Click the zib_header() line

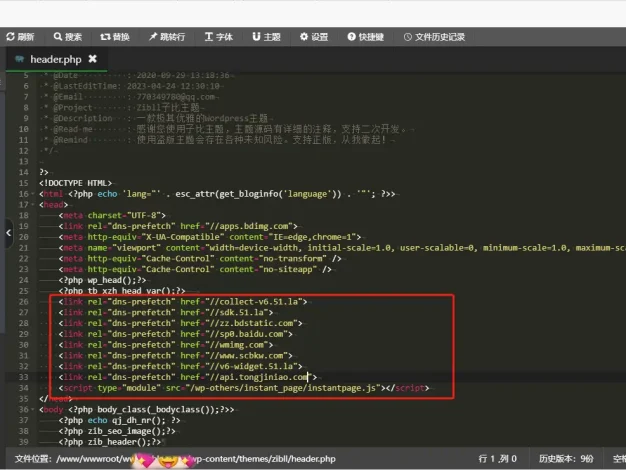(110, 442)
